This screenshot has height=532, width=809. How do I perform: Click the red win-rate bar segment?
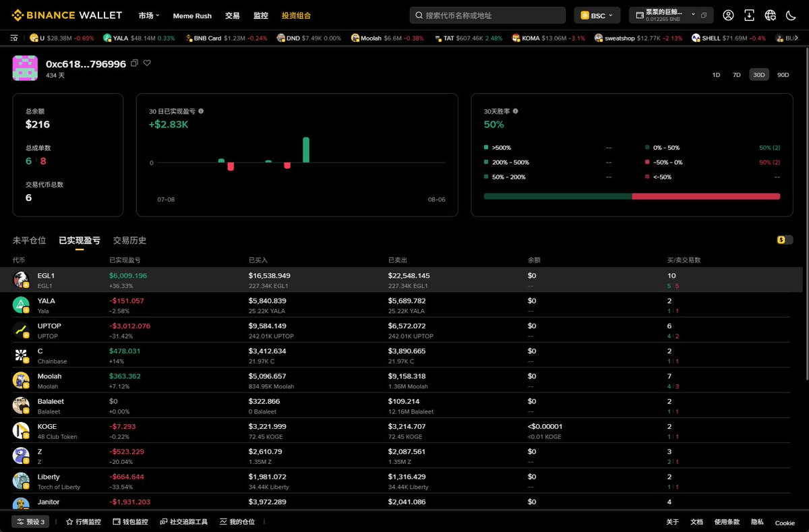tap(706, 196)
